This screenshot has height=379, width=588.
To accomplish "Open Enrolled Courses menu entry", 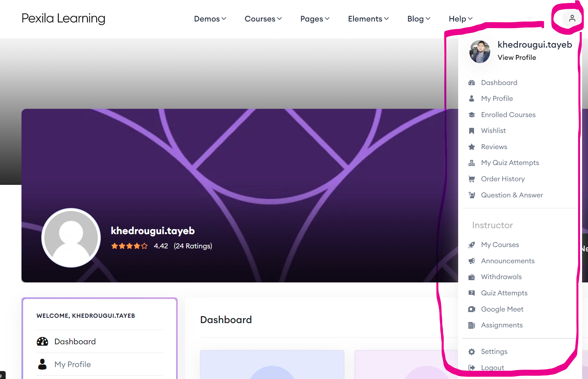I will point(508,115).
